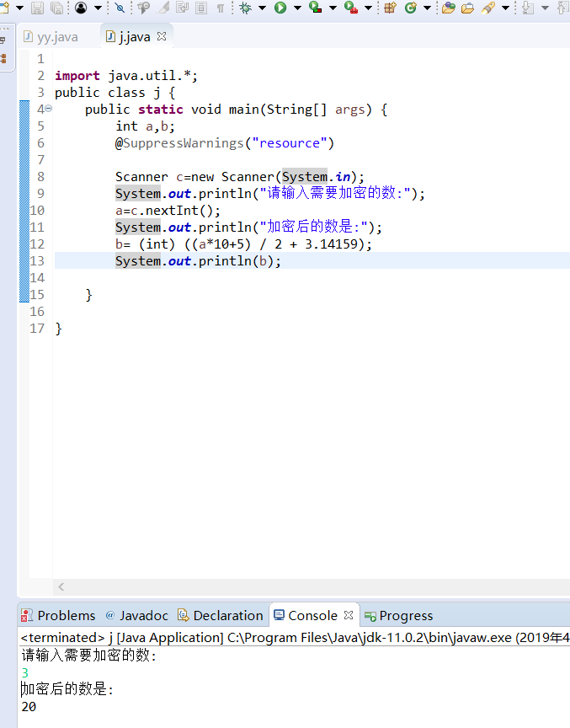
Task: Click the Search flashlight icon
Action: (x=487, y=8)
